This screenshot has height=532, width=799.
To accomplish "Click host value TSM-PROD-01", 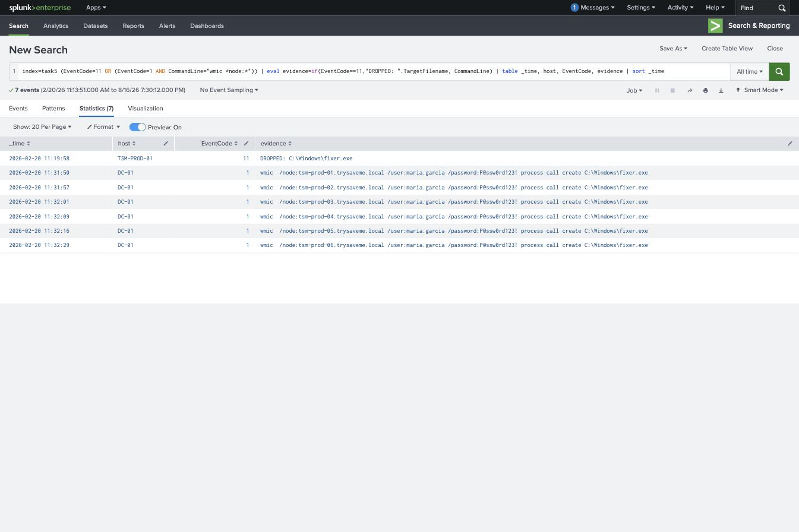I will (135, 159).
